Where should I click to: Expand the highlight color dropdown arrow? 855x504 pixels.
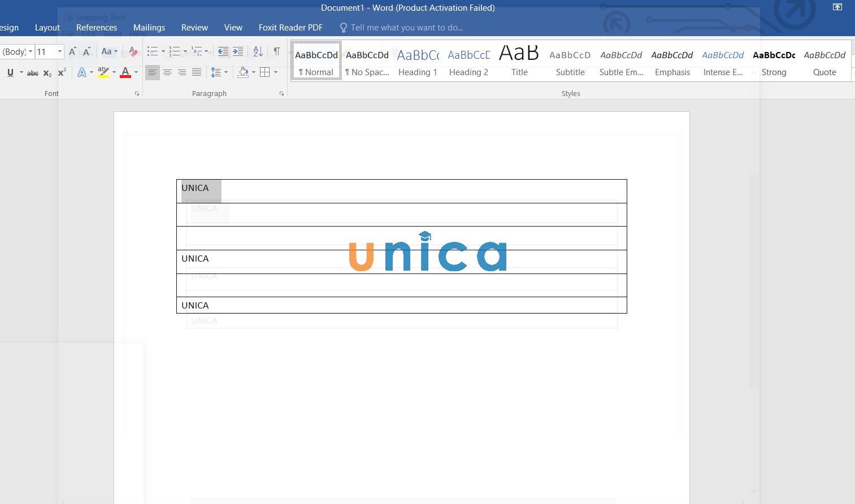114,72
